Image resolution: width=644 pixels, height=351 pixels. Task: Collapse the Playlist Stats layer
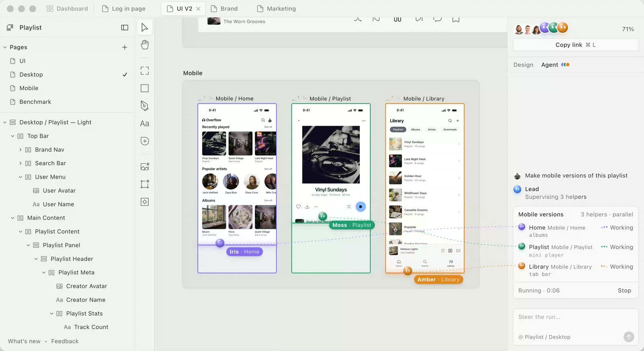coord(52,314)
